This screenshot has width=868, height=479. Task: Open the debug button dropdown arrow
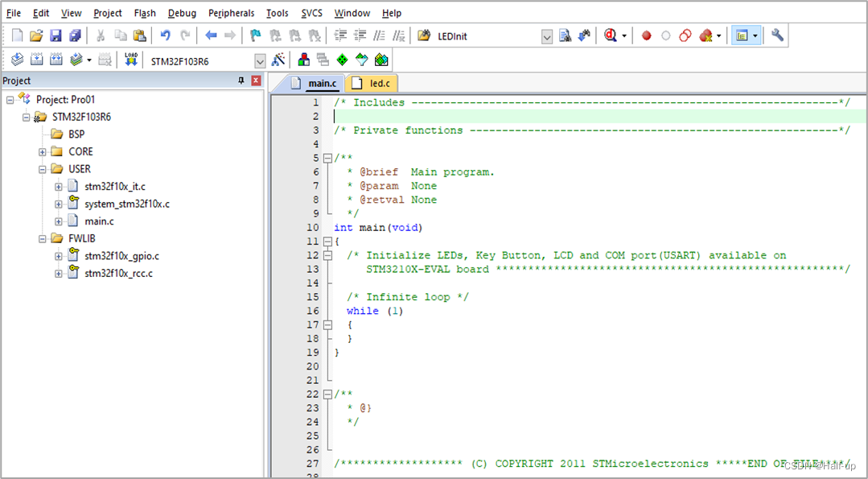pyautogui.click(x=624, y=36)
